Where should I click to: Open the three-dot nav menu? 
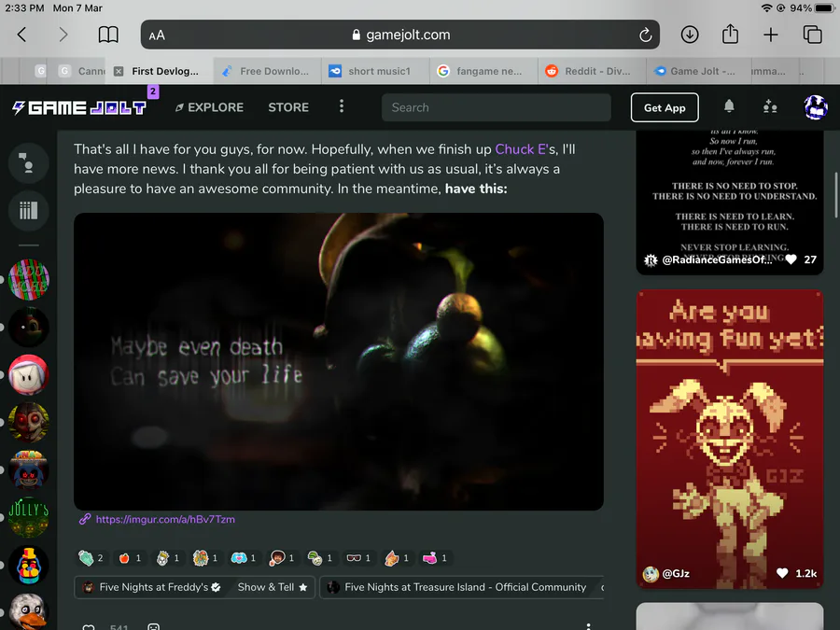[342, 106]
